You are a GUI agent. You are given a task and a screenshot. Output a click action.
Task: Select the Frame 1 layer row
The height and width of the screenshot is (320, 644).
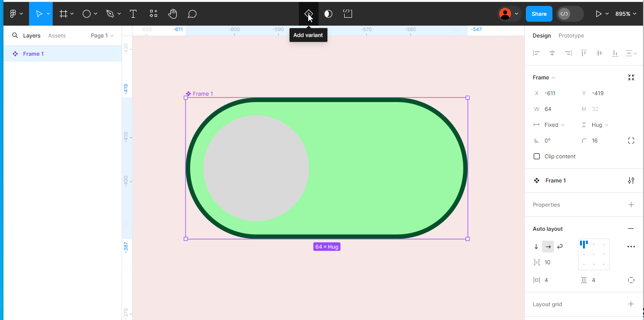pos(63,54)
